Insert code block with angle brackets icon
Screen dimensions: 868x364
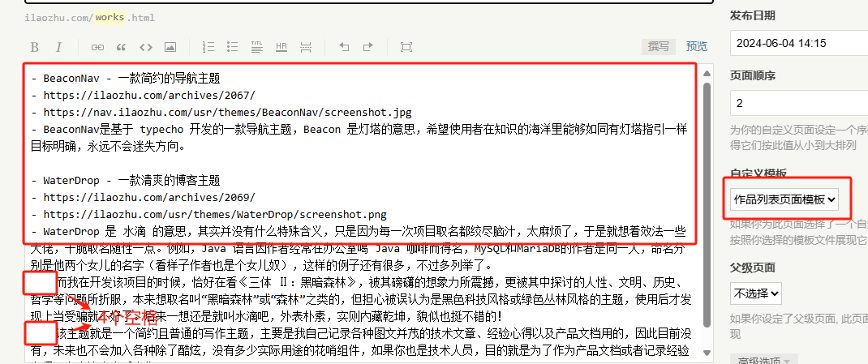point(145,47)
